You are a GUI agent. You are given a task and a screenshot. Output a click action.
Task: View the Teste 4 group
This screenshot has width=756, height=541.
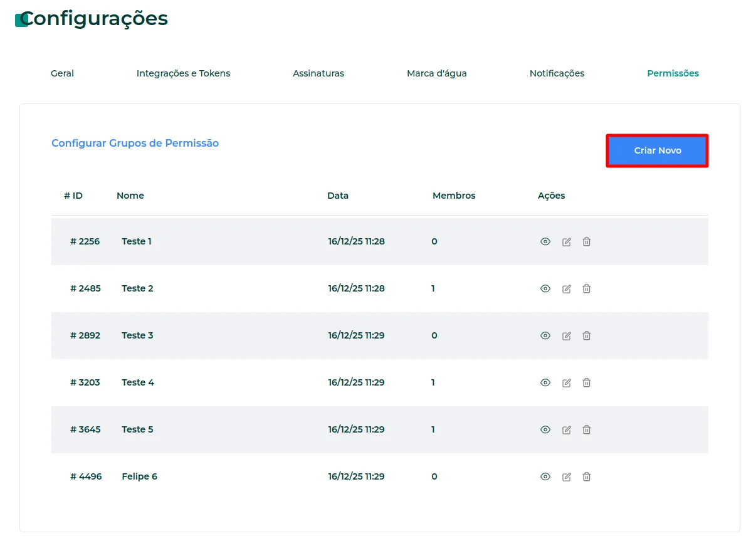(545, 382)
